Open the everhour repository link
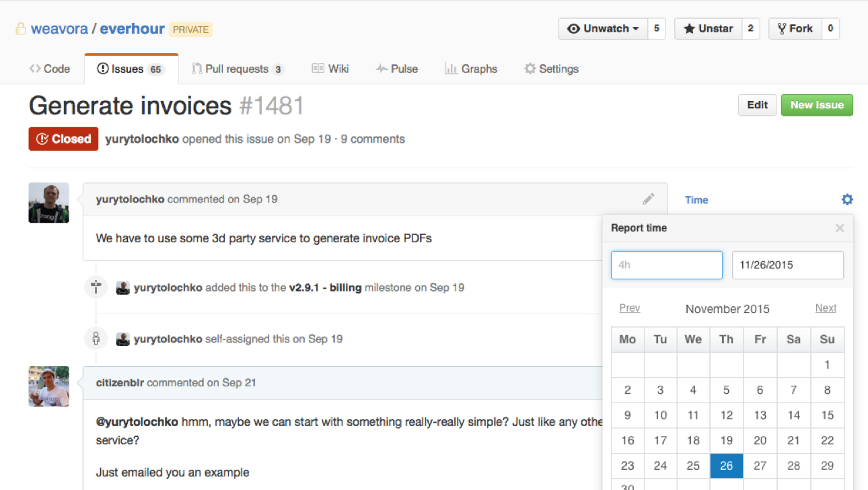This screenshot has height=490, width=868. [x=133, y=29]
